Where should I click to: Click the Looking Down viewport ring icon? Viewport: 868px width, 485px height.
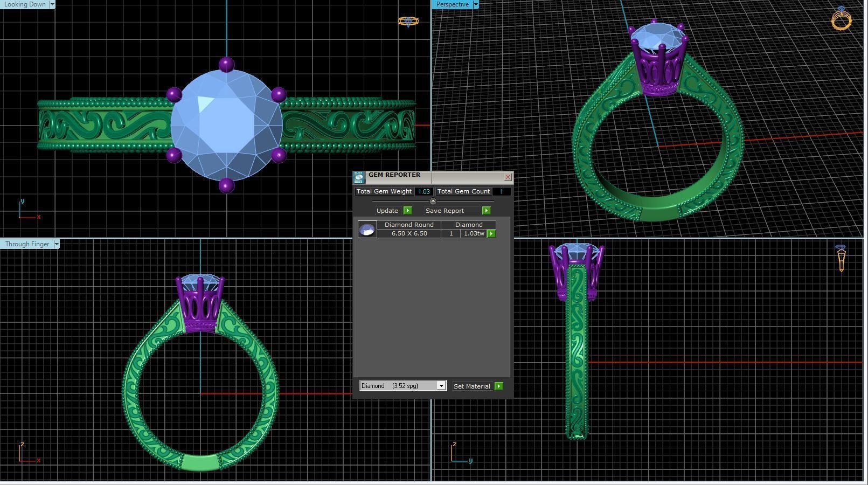point(408,22)
